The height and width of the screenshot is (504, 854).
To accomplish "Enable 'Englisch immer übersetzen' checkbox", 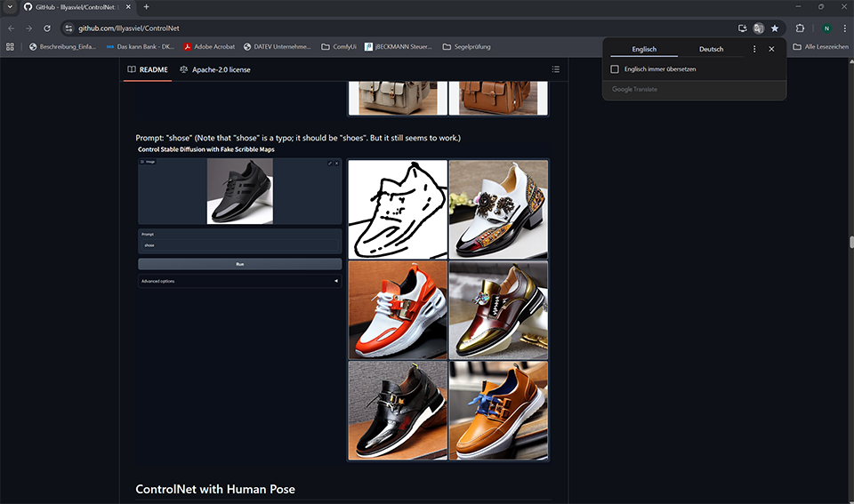I will pos(615,69).
